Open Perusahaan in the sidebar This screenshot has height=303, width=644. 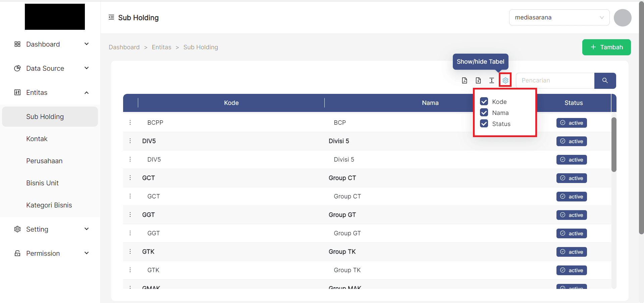tap(44, 161)
